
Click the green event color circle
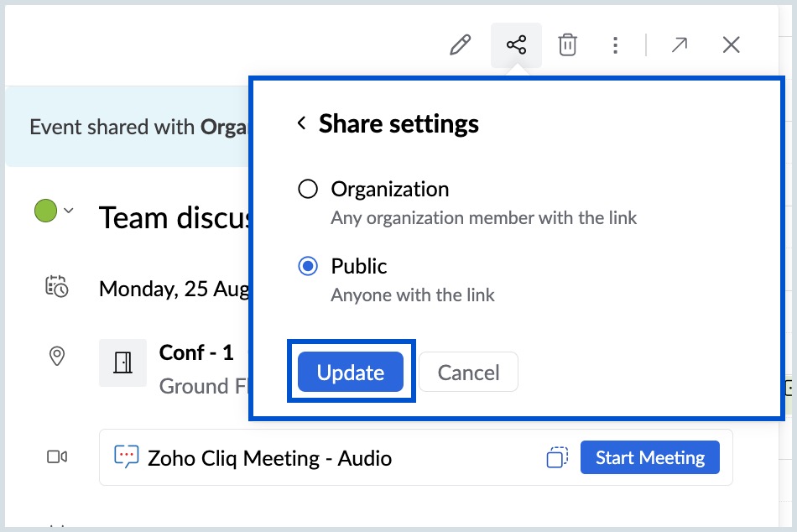point(45,211)
